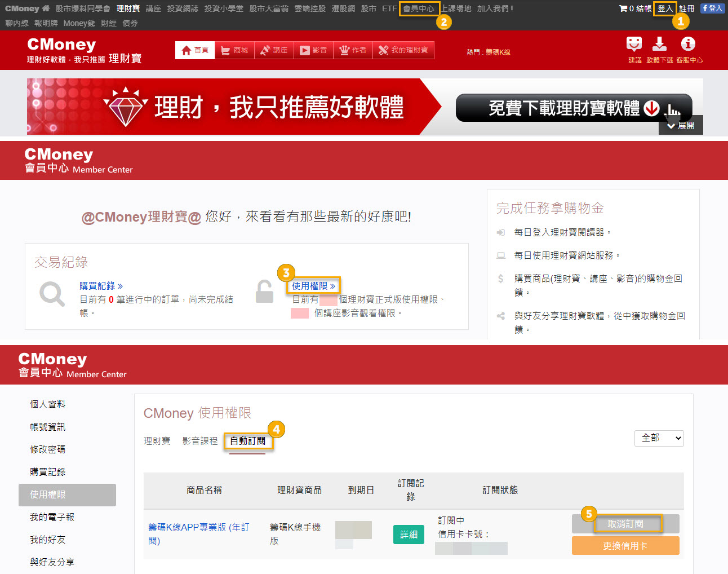Open 投資網誌 in top navigation
The image size is (728, 574).
click(183, 8)
